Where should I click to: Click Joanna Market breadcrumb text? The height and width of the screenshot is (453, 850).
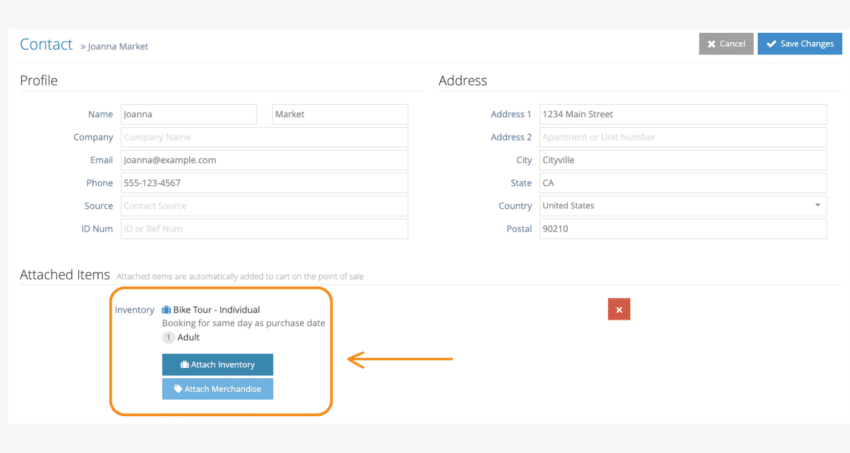coord(118,47)
